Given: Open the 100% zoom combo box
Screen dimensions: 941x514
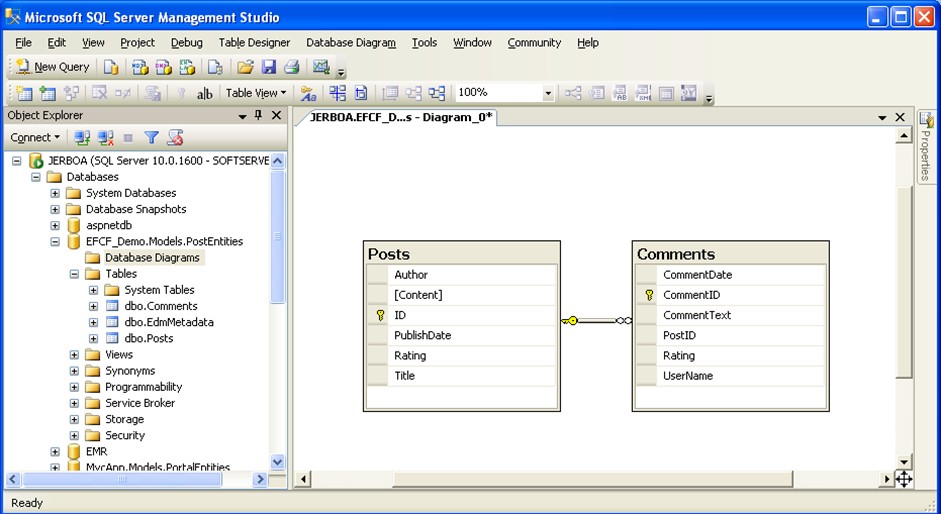Looking at the screenshot, I should pos(504,92).
